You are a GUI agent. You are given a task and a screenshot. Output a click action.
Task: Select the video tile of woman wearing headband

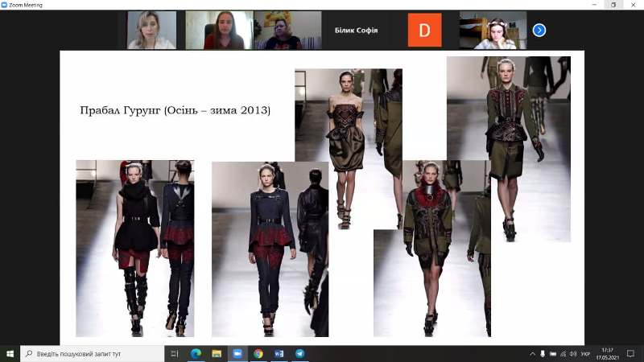pos(493,30)
